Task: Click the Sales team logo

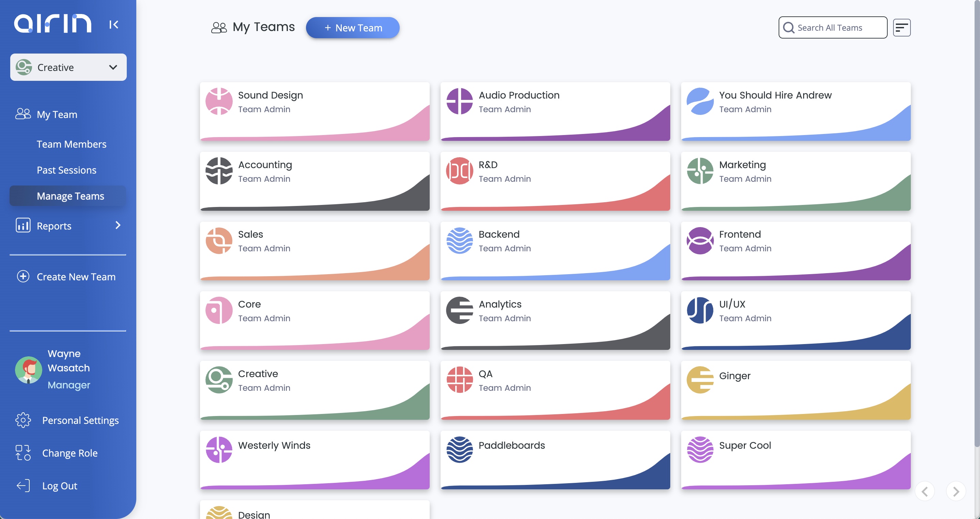Action: pos(219,240)
